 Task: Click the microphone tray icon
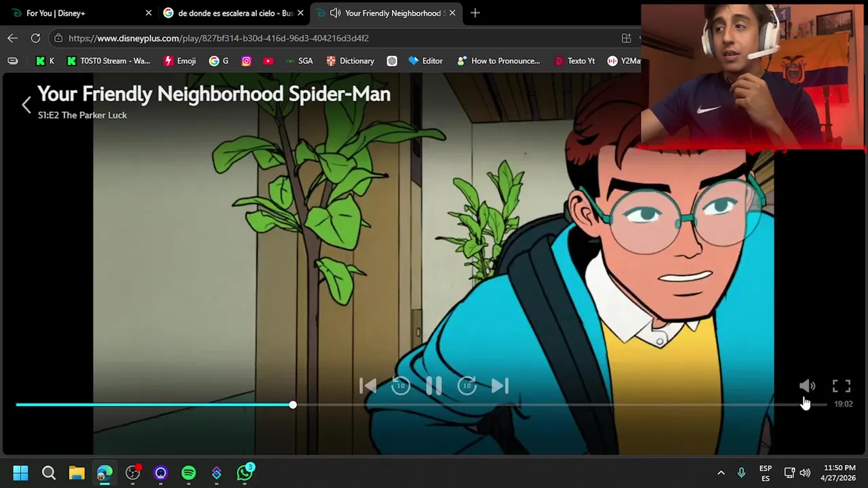[x=741, y=473]
